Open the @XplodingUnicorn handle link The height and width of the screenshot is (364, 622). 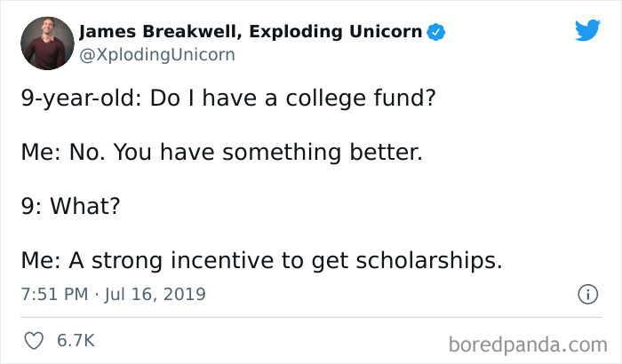pyautogui.click(x=156, y=54)
